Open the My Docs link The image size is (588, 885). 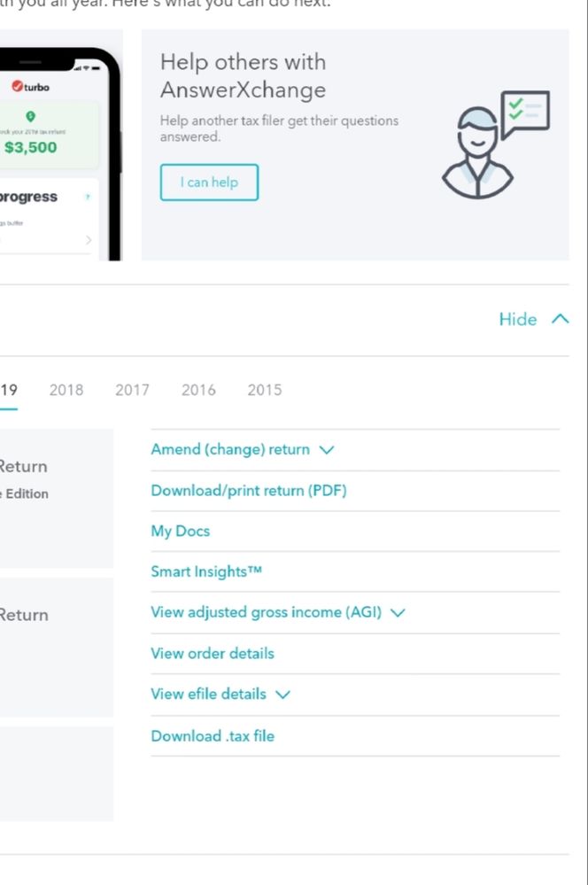tap(181, 532)
